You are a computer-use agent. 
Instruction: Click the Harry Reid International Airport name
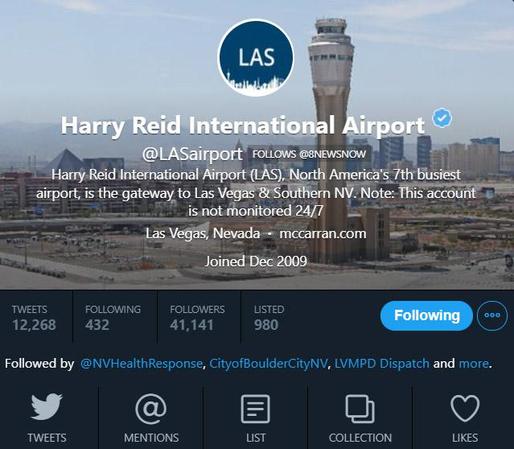(243, 126)
